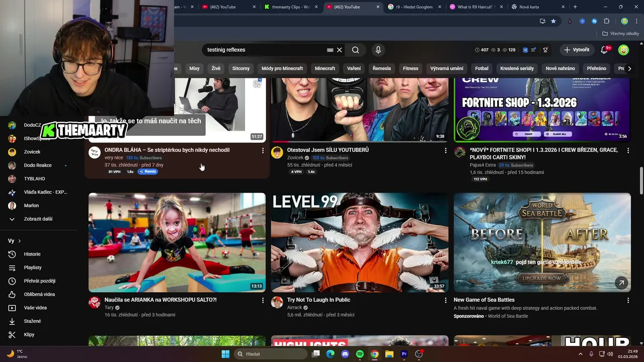The height and width of the screenshot is (362, 644).
Task: Play the 'Try Not To Laugh In Public' thumbnail
Action: click(x=360, y=242)
